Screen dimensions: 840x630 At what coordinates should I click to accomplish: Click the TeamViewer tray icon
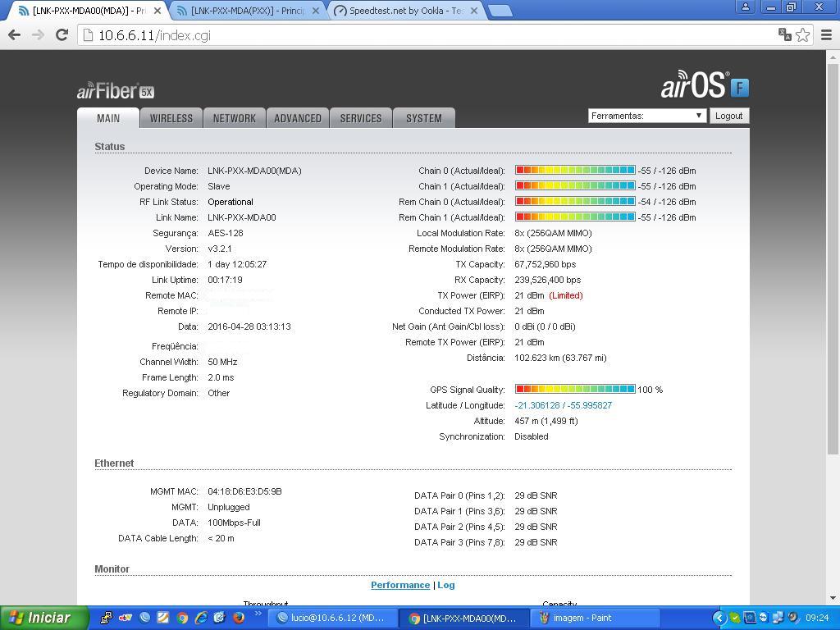764,618
